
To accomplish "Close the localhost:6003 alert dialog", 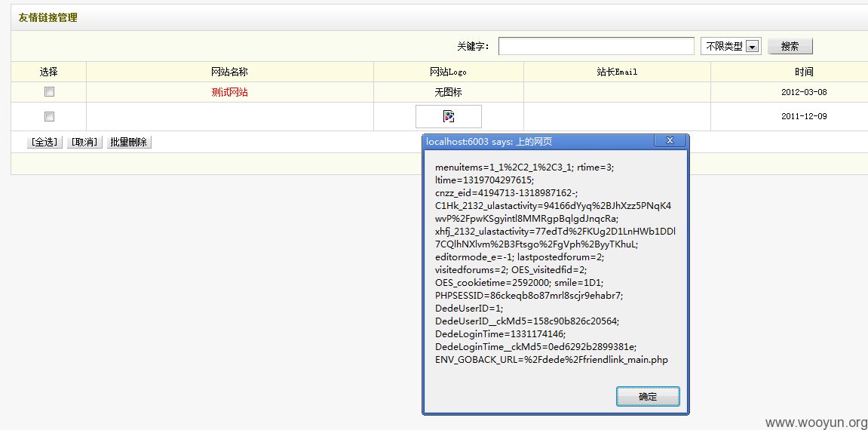I will [x=670, y=140].
